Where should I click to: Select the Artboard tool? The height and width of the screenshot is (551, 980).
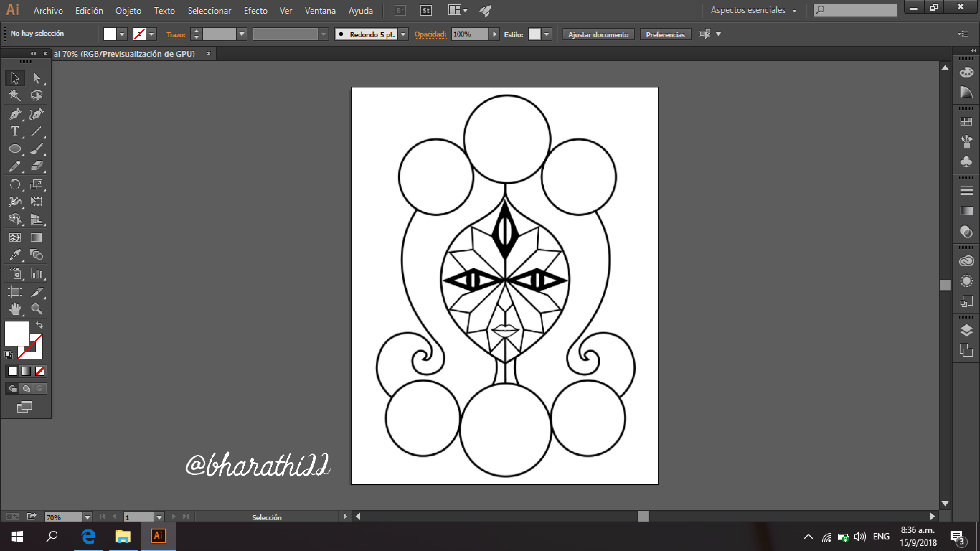tap(15, 292)
